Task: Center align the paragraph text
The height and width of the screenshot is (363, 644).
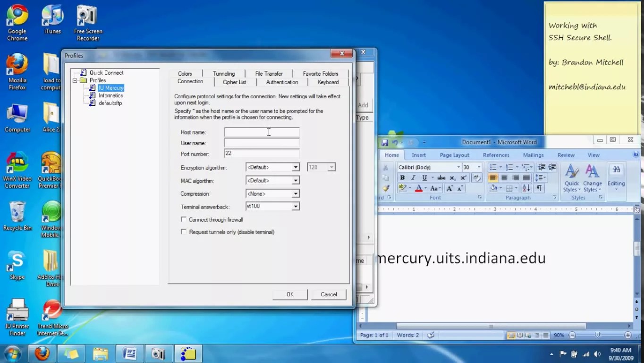Action: (x=504, y=178)
